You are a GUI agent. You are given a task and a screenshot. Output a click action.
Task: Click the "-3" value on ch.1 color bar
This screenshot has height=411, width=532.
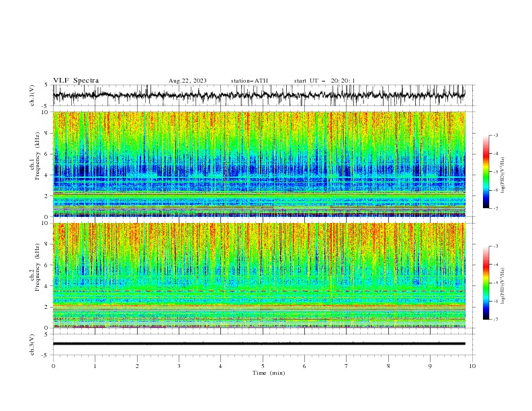point(496,135)
